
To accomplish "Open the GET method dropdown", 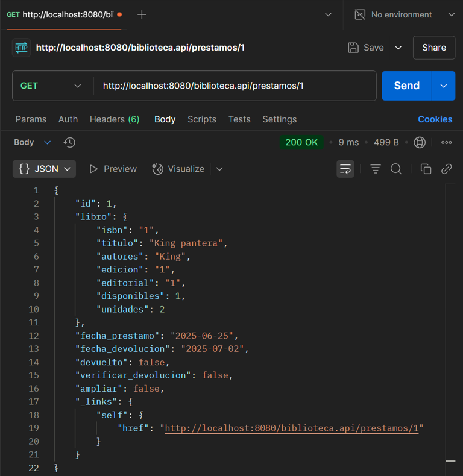I will click(x=51, y=86).
